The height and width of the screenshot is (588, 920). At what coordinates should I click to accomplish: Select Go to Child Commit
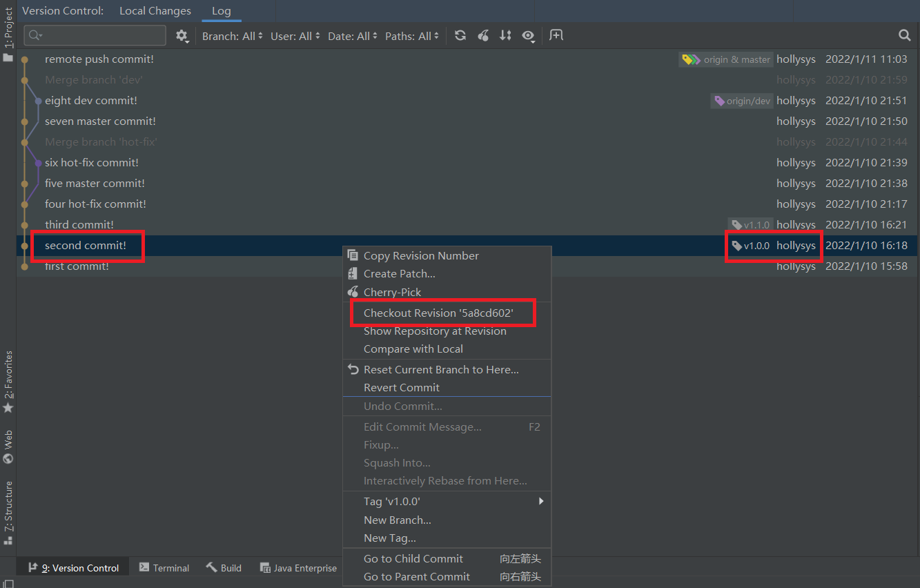click(x=447, y=558)
